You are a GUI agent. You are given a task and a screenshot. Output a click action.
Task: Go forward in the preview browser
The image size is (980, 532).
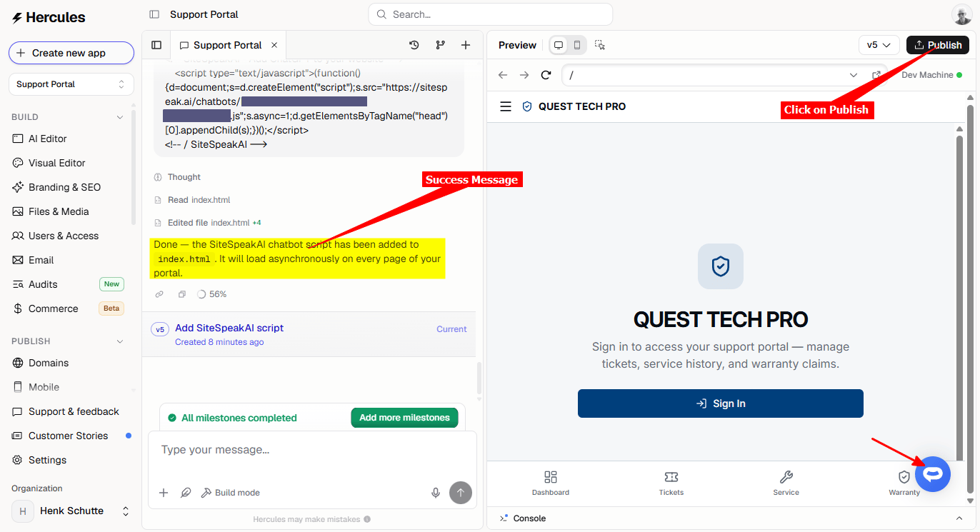524,75
